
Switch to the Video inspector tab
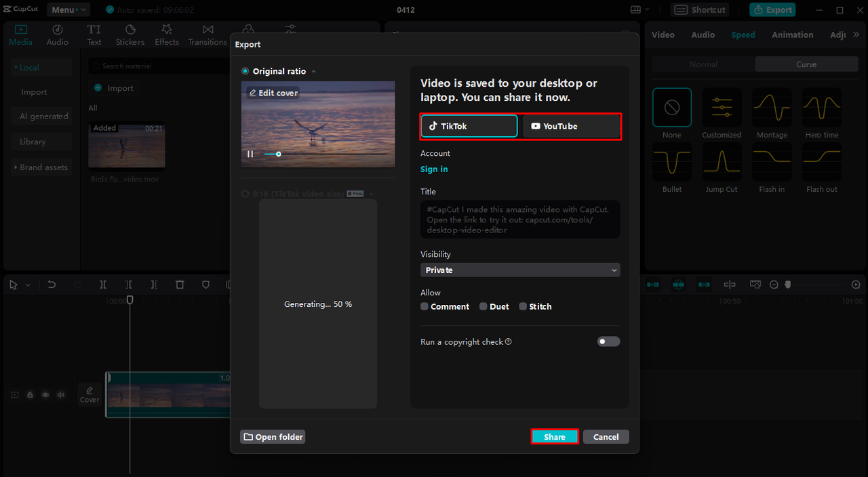(x=663, y=35)
